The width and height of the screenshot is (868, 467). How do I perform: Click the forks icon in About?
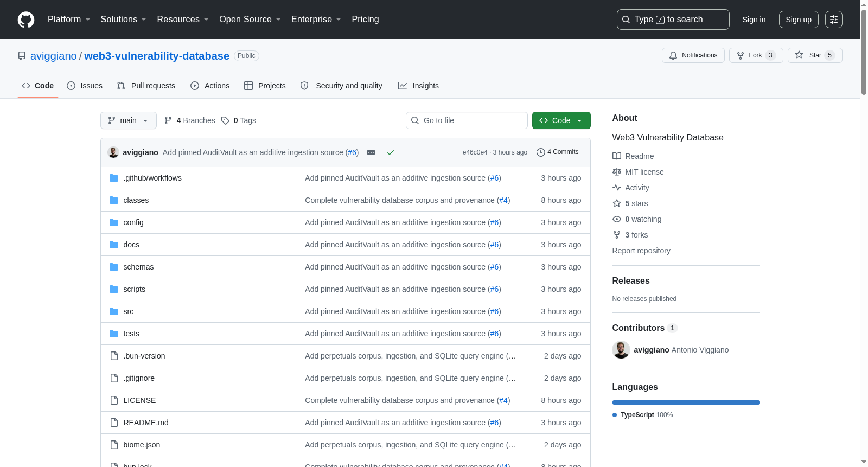tap(617, 235)
